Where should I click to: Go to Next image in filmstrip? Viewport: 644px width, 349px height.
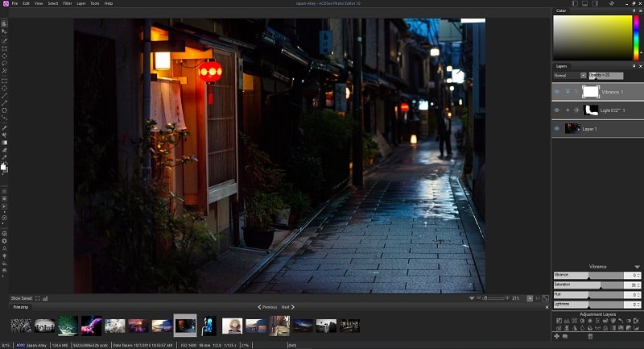tap(288, 307)
